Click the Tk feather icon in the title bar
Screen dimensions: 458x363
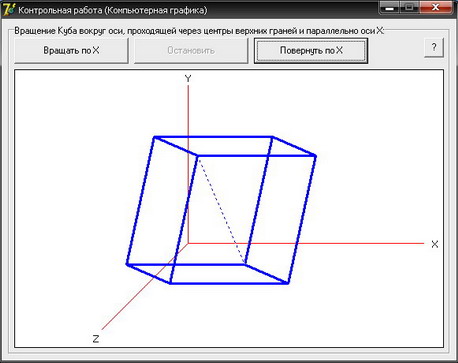pos(8,9)
